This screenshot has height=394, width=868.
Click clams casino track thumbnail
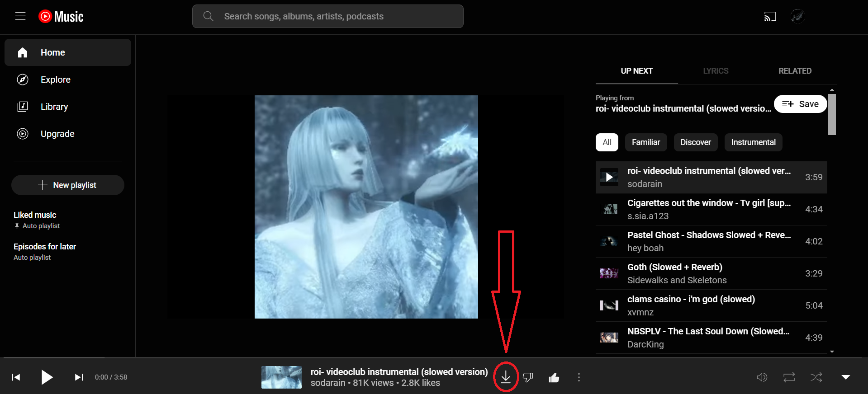coord(609,305)
